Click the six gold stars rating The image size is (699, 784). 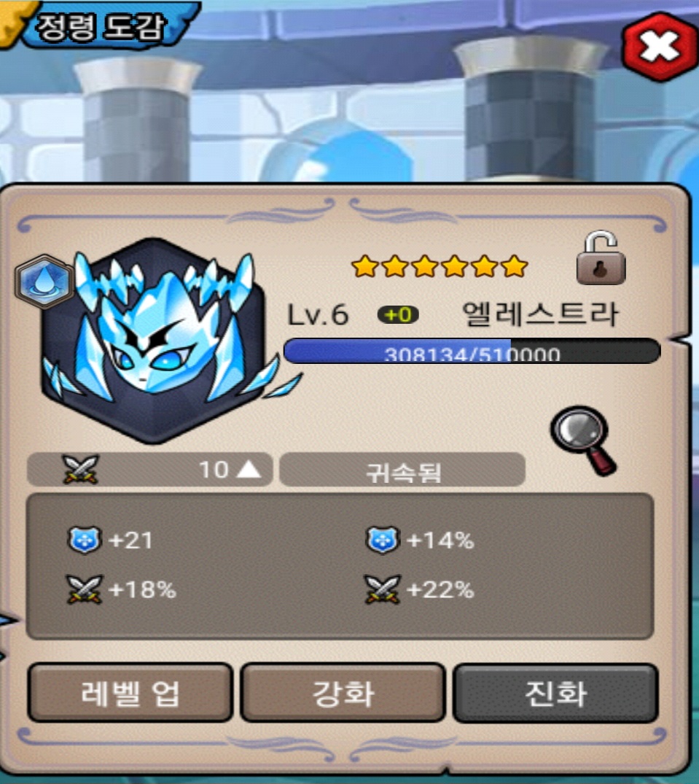(440, 266)
